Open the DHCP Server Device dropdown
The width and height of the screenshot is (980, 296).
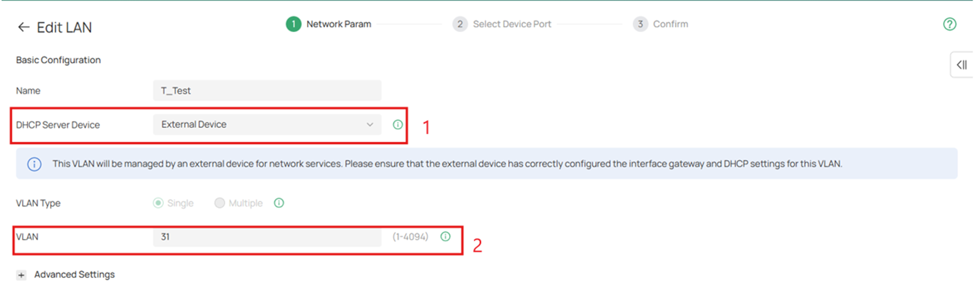(266, 124)
